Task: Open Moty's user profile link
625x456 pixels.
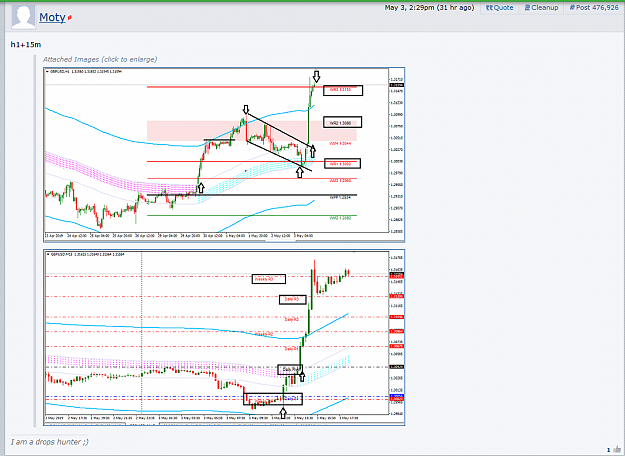Action: click(x=52, y=17)
